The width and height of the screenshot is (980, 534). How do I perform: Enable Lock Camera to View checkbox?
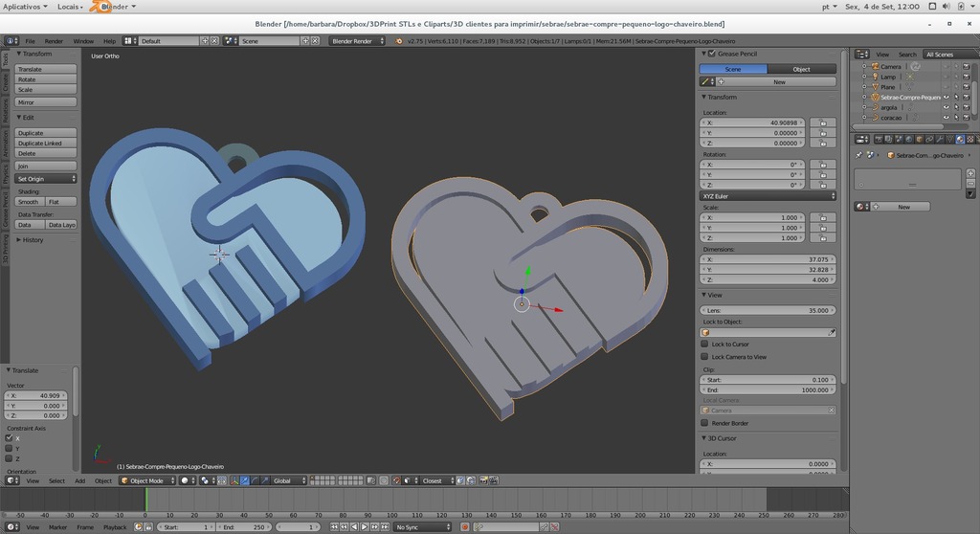pos(705,356)
